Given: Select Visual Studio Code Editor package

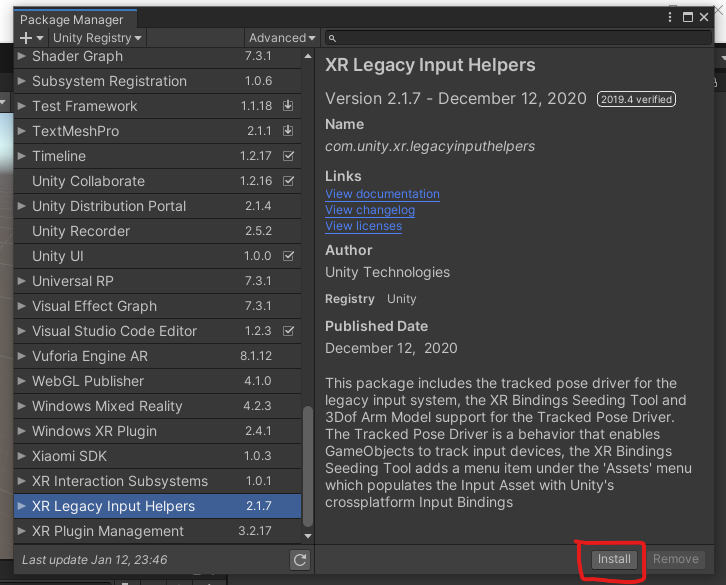Looking at the screenshot, I should pos(157,331).
